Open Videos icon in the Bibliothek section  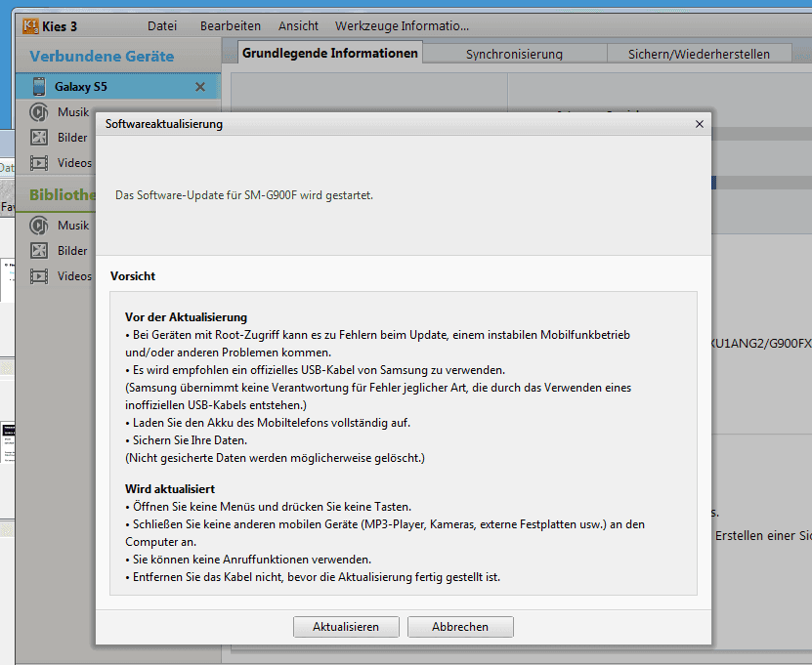pyautogui.click(x=39, y=276)
